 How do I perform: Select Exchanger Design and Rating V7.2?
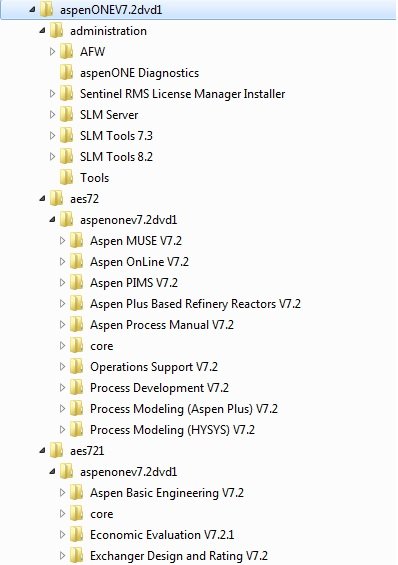click(179, 555)
